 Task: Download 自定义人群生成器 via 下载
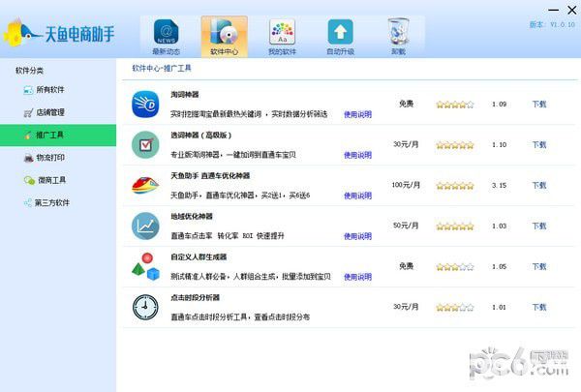539,266
